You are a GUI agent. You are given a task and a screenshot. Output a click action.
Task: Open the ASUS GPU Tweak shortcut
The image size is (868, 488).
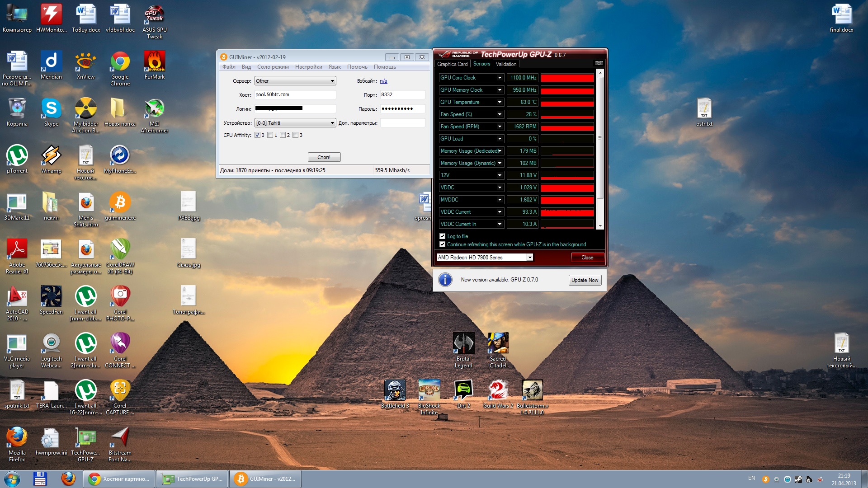[x=154, y=15]
